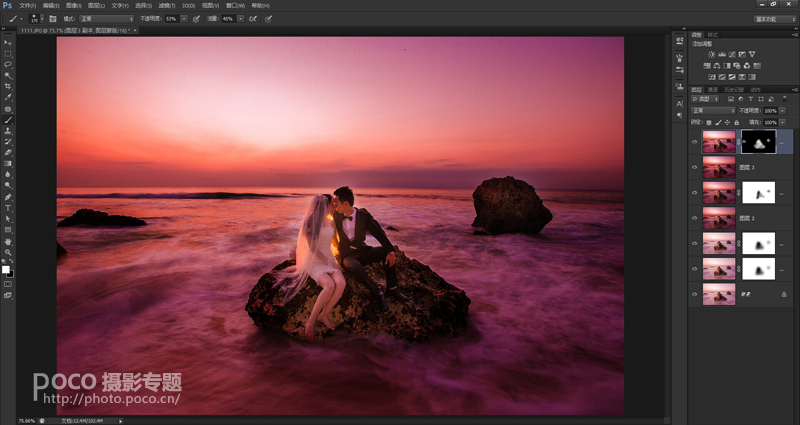Enable airbrush mode in options bar

(253, 19)
